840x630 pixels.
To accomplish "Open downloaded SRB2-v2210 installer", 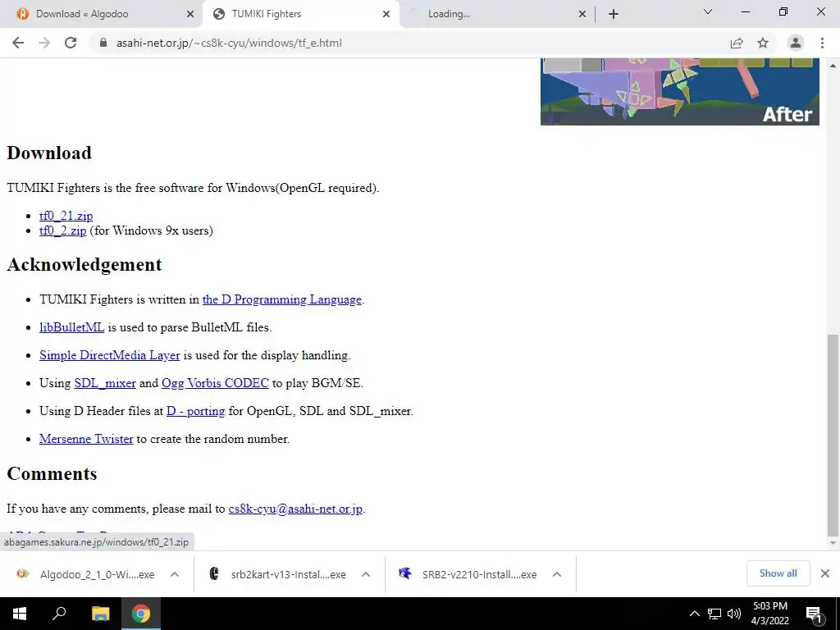I will (x=468, y=574).
